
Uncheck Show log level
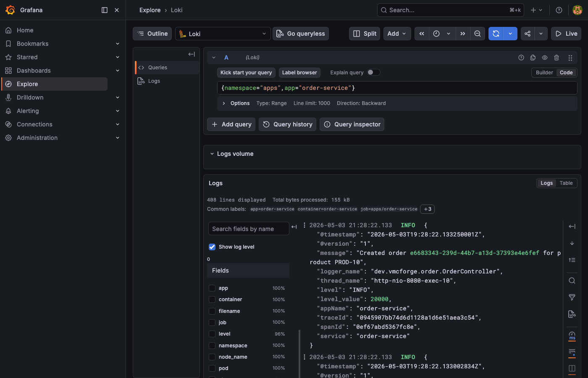pyautogui.click(x=212, y=247)
